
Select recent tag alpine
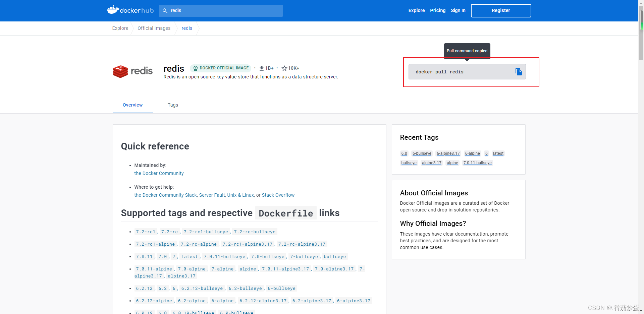[x=452, y=163]
